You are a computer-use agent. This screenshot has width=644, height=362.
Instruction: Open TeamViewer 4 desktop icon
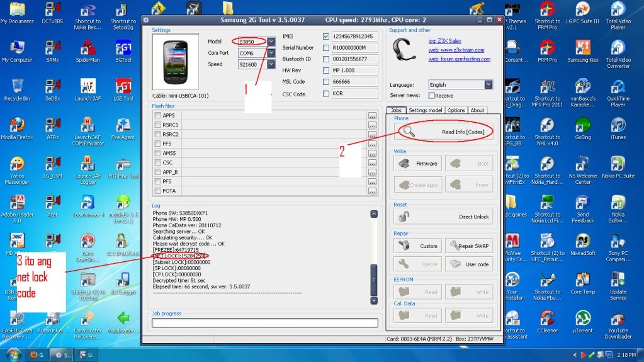88,206
